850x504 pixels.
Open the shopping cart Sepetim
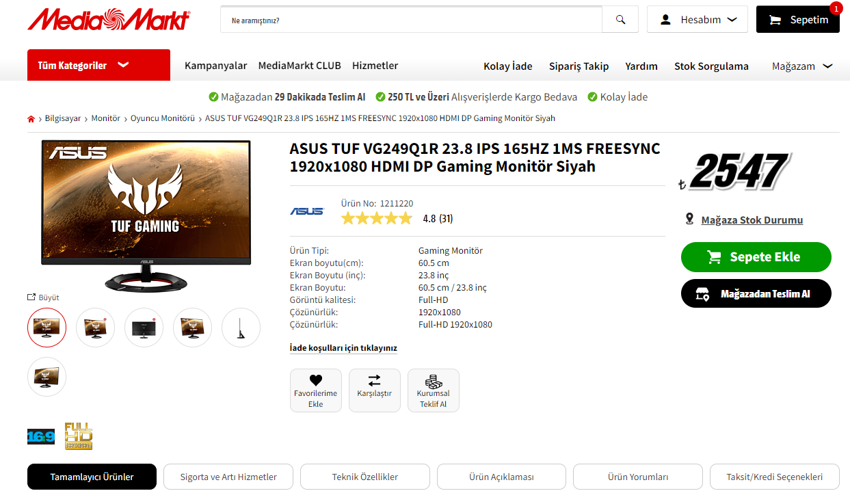[797, 20]
